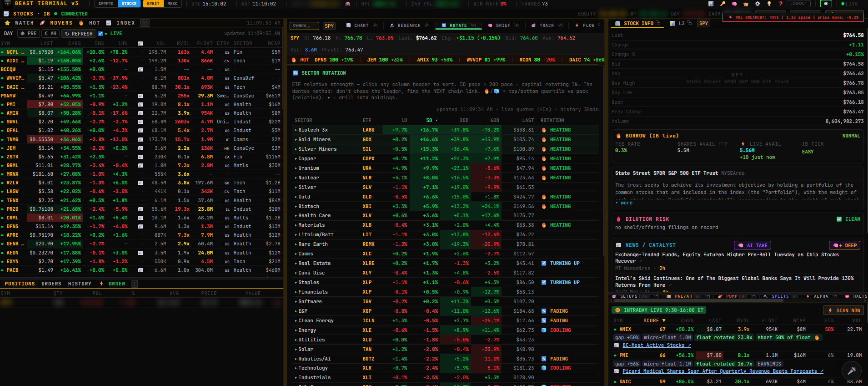Viewport: 868px width, 386px height.
Task: Click the VOL BREAKOUT RAVE alert banner
Action: tap(794, 17)
